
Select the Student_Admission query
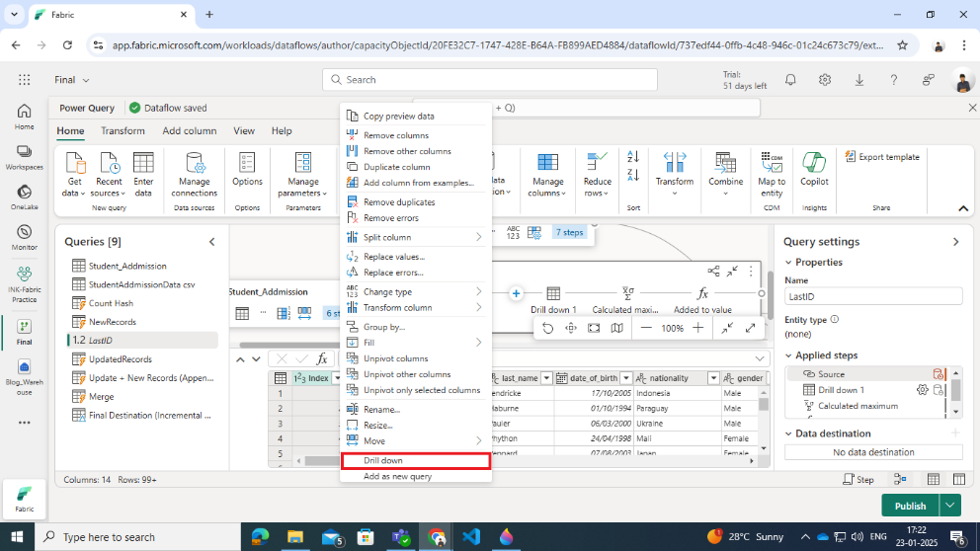pos(142,267)
